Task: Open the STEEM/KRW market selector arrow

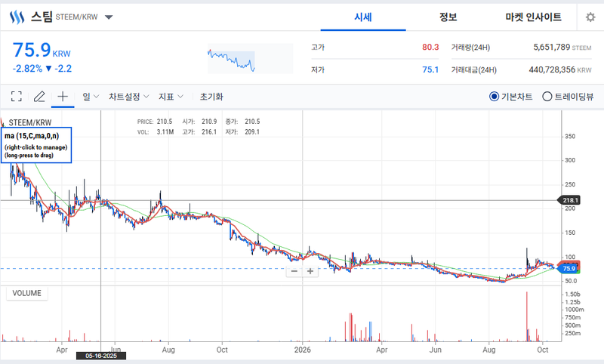Action: (109, 17)
